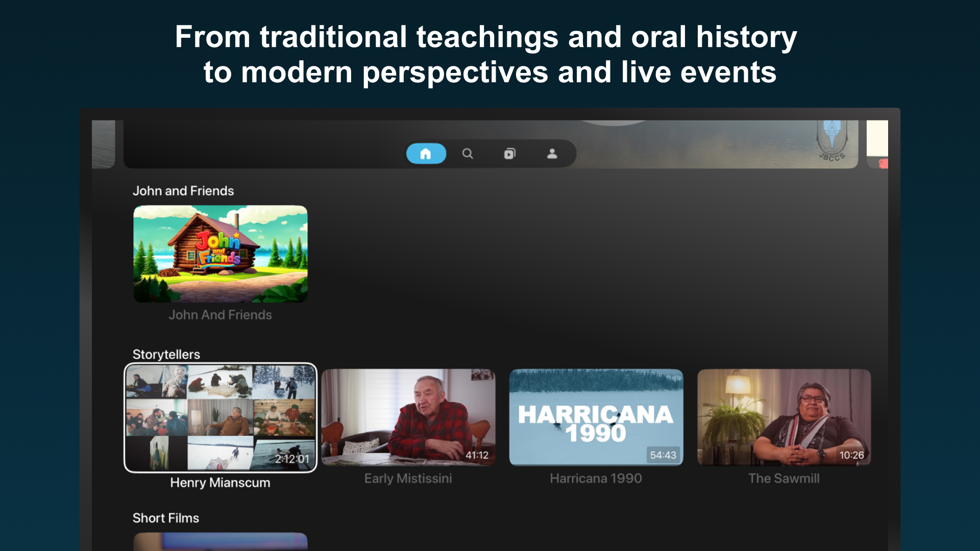
Task: Click the 'Harricana 1990' title label
Action: pos(596,479)
